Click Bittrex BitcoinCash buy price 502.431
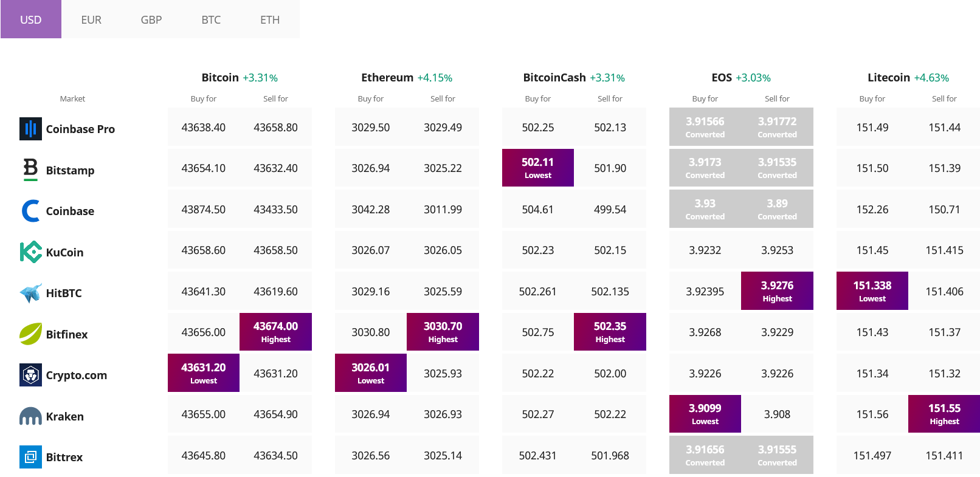 pyautogui.click(x=538, y=456)
